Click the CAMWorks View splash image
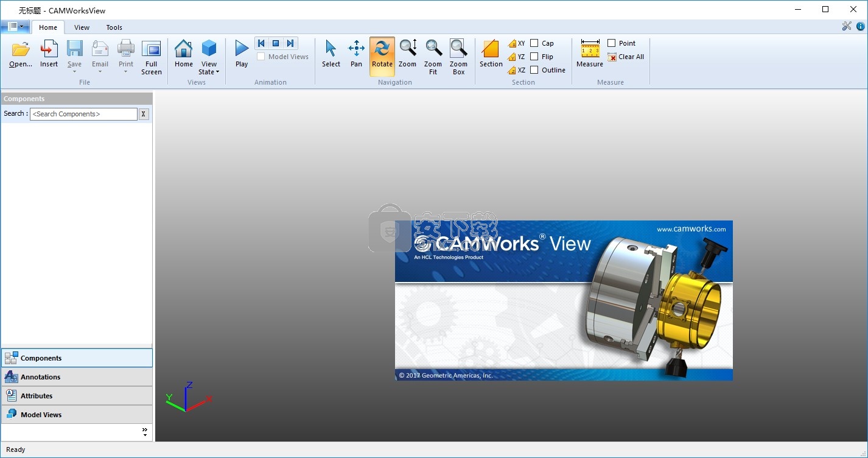This screenshot has width=868, height=458. point(564,300)
